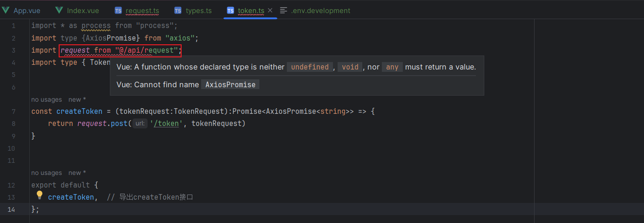
Task: Close the token.ts tab
Action: point(270,10)
